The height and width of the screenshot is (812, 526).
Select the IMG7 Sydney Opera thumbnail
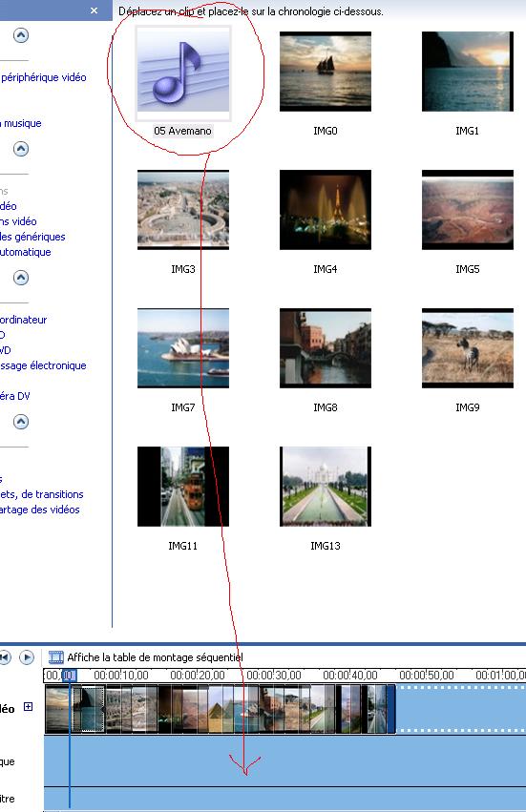point(183,348)
